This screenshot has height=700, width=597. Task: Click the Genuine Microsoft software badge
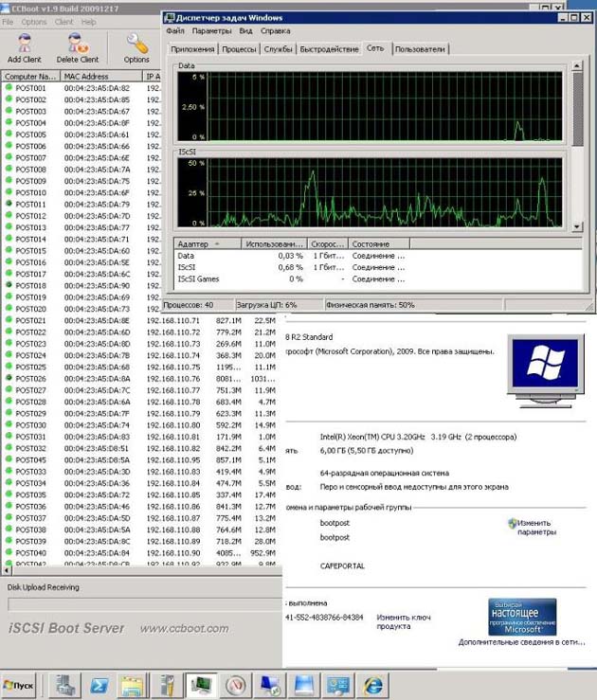[x=522, y=617]
